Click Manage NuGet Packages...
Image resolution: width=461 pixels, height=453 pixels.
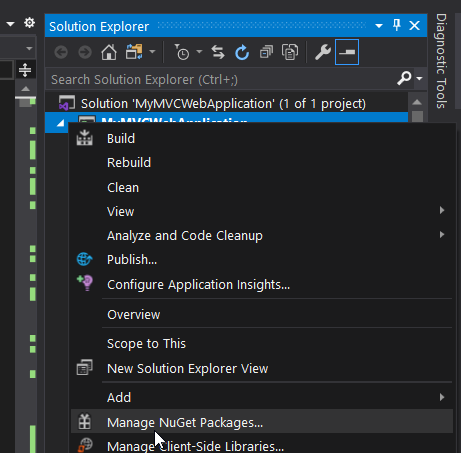(x=262, y=422)
